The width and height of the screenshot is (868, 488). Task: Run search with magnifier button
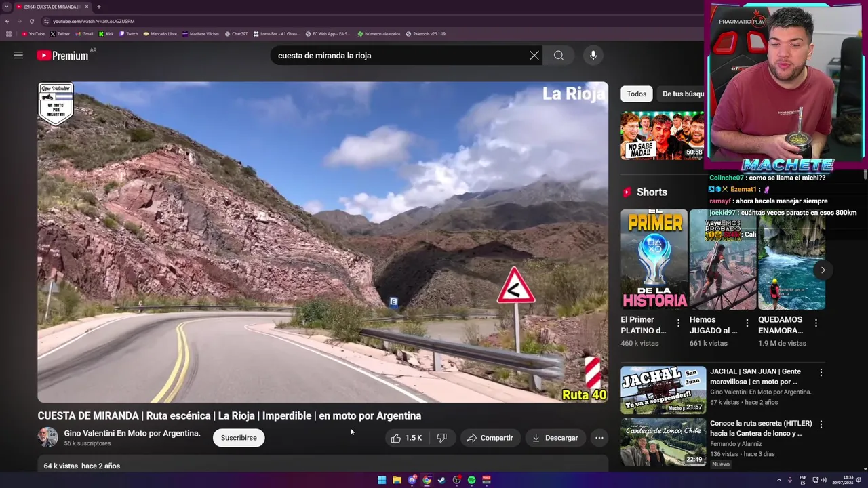(559, 56)
